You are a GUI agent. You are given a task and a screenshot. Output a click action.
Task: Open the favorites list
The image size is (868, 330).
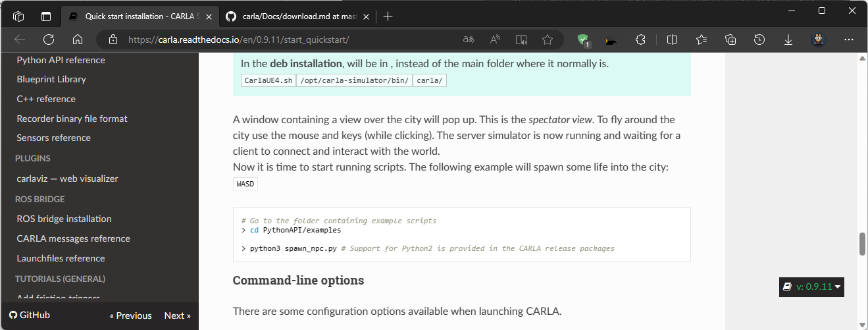point(702,40)
